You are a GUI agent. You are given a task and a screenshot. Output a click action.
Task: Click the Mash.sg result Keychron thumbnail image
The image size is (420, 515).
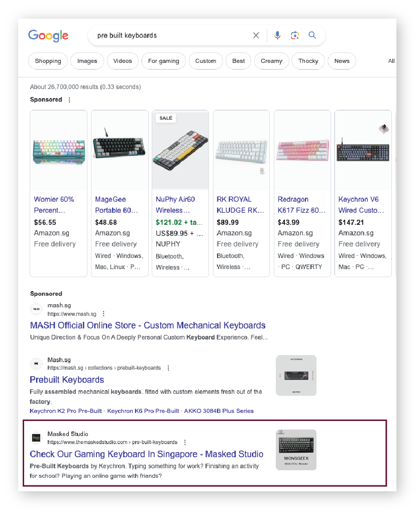tap(296, 375)
